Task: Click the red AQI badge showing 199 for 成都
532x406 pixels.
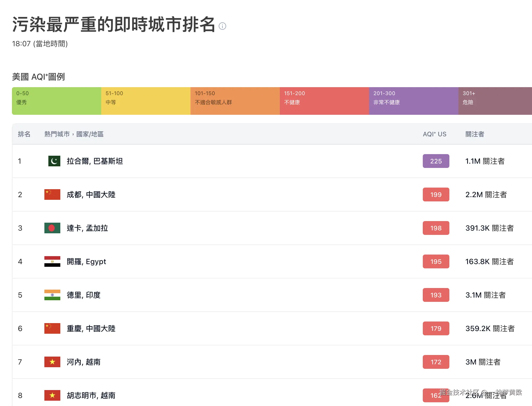Action: [x=436, y=194]
